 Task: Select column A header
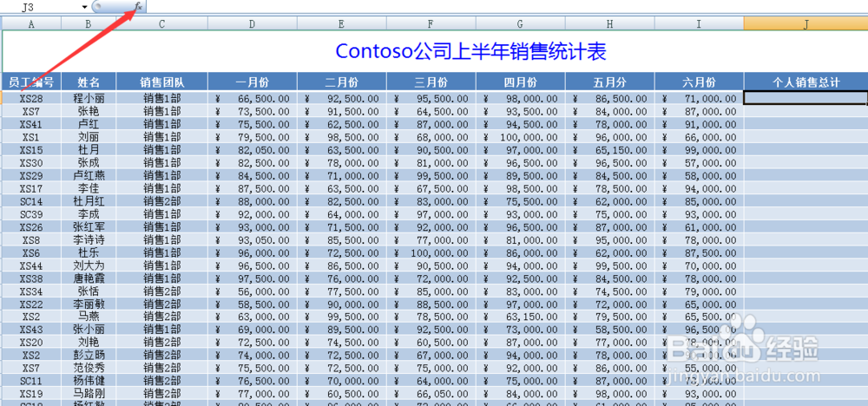pos(31,23)
